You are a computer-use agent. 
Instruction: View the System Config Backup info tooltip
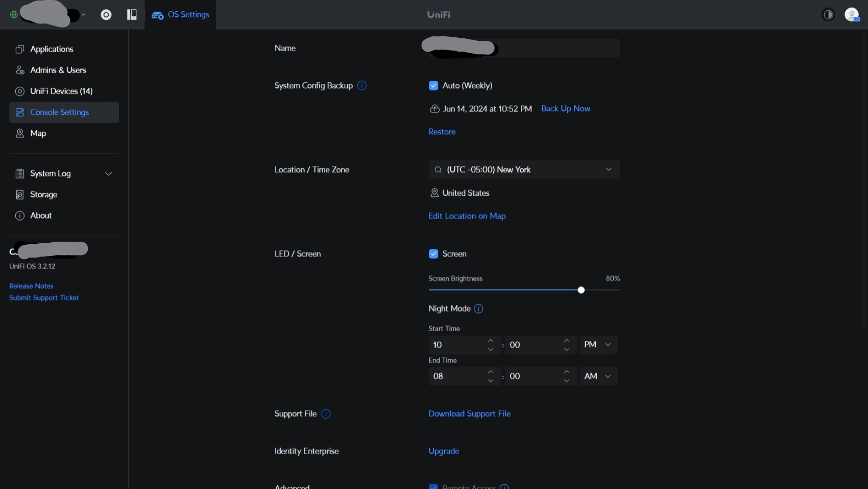coord(362,85)
